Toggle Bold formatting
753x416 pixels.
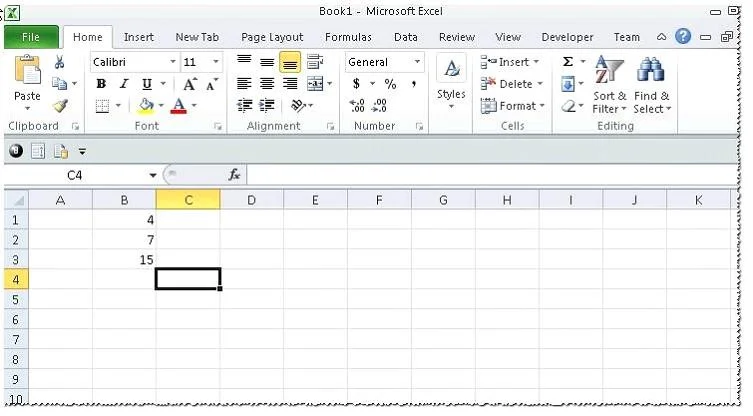[x=101, y=84]
